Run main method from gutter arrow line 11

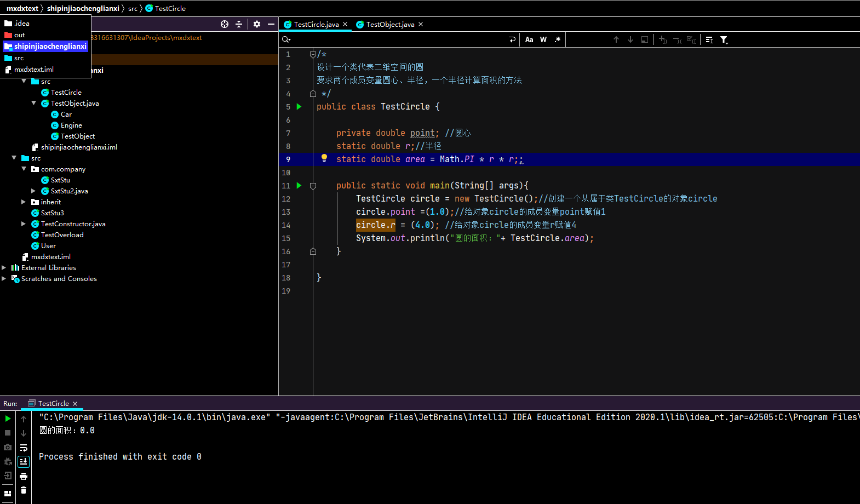click(299, 185)
